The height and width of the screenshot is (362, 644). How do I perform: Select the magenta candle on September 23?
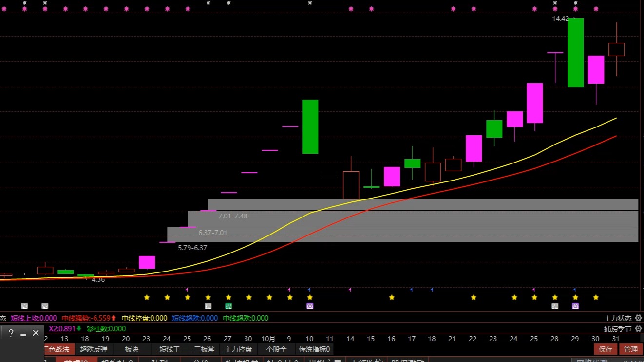pyautogui.click(x=147, y=262)
